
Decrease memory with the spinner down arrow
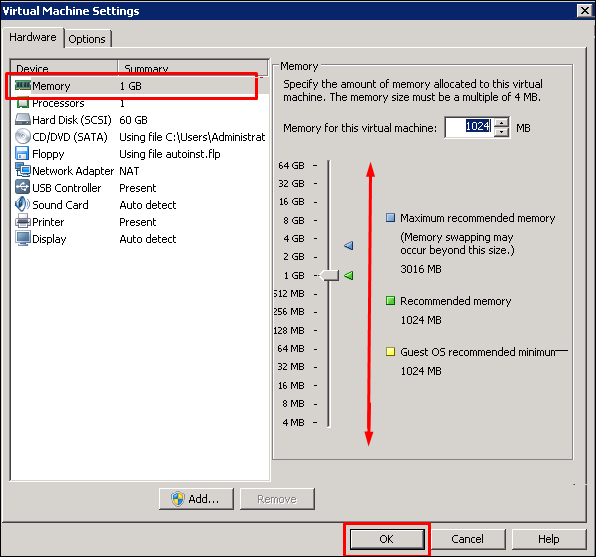point(502,132)
